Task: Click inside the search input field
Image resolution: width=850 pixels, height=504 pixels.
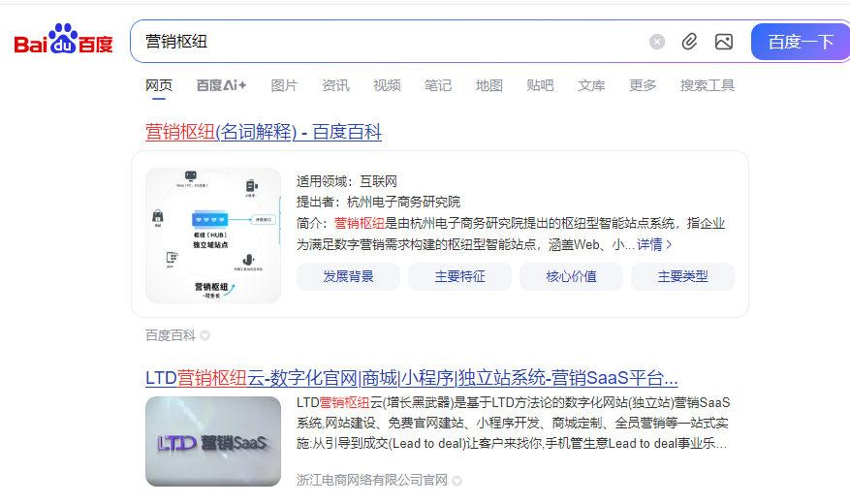Action: point(388,42)
